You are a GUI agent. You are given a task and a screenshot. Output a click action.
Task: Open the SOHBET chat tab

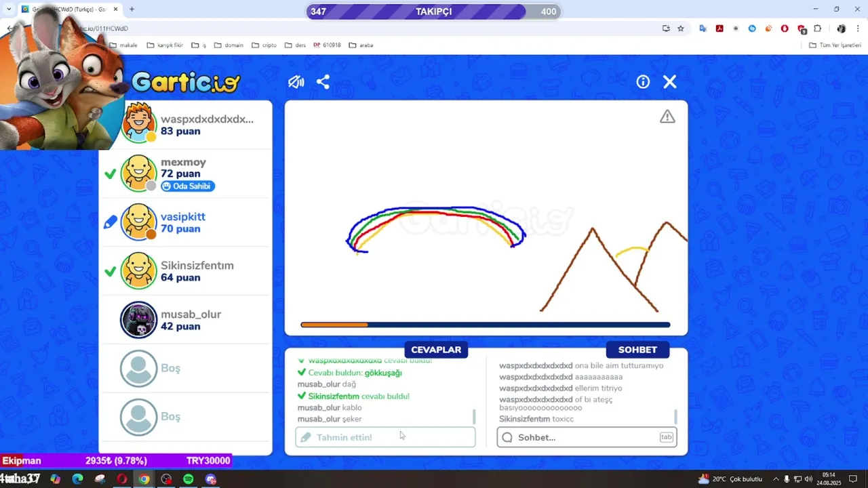tap(637, 350)
